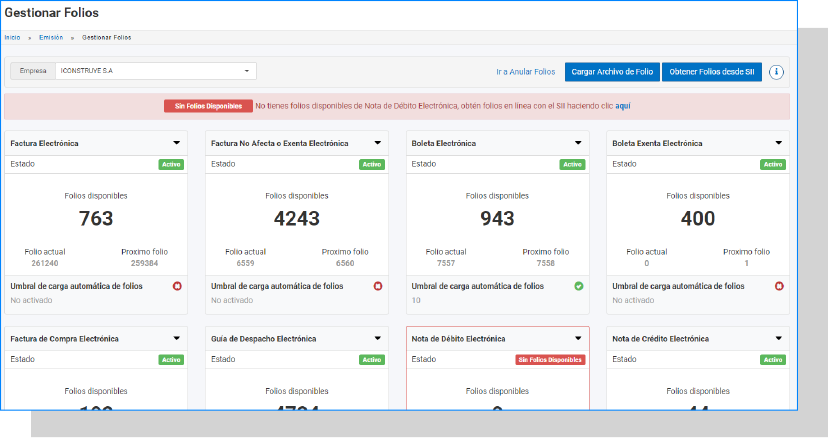
Task: Click the Empresa label
Action: click(x=33, y=71)
